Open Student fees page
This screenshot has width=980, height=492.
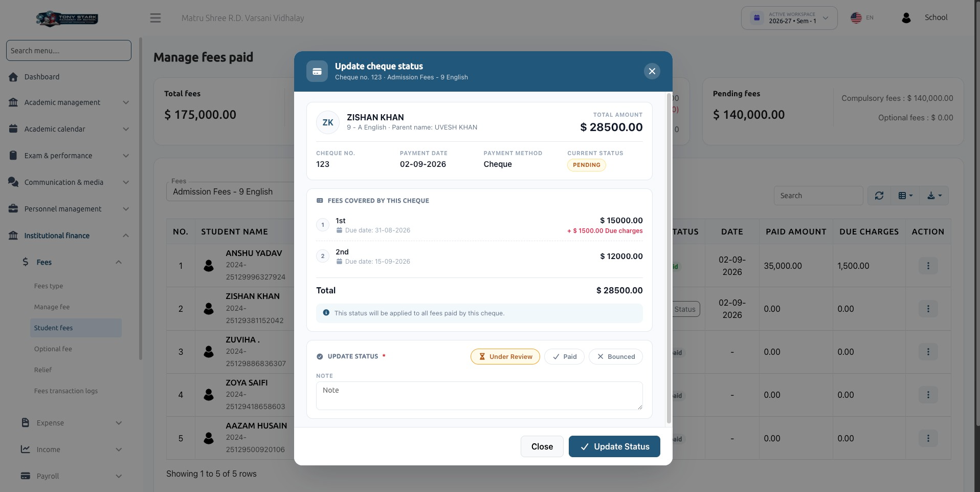coord(76,328)
